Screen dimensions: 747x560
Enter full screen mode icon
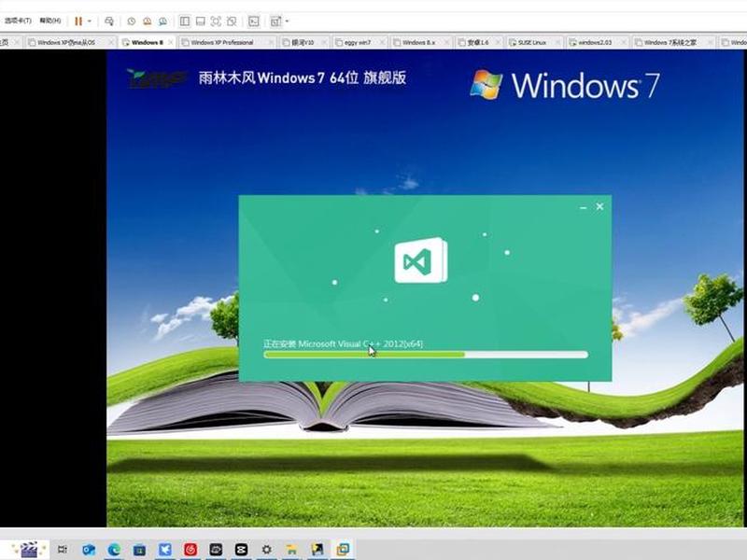(216, 21)
